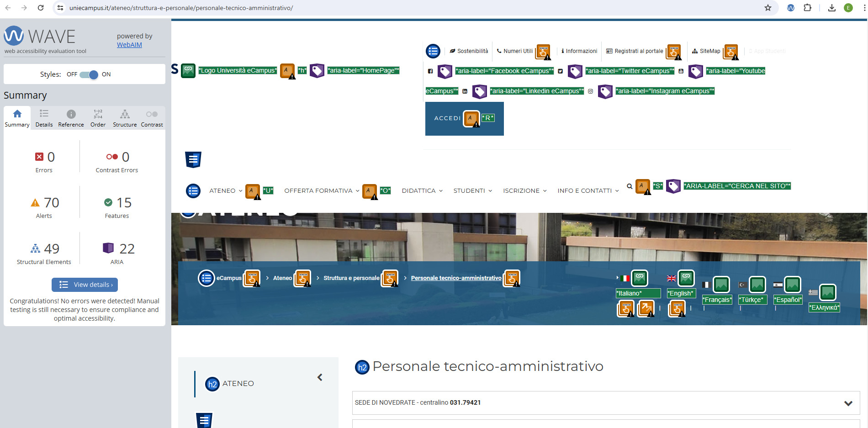Click the red Errors icon
This screenshot has height=428, width=868.
click(x=39, y=157)
